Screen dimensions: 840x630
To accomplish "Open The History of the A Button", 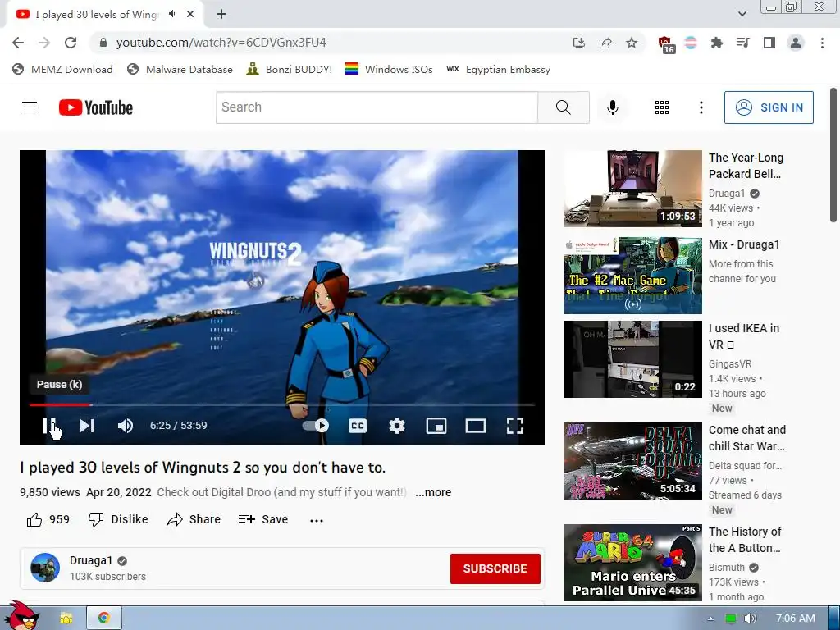I will tap(745, 540).
